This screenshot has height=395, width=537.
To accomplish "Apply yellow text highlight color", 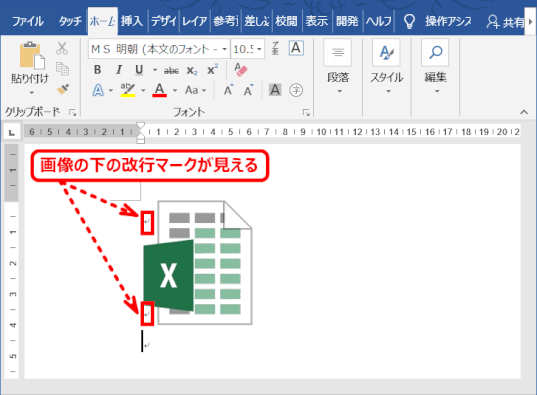I will pyautogui.click(x=127, y=90).
